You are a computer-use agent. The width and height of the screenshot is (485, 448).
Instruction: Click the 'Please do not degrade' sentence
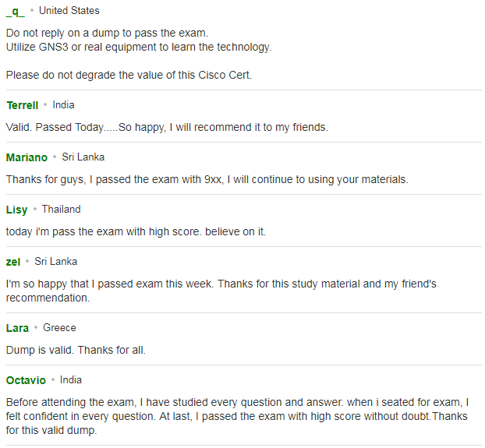(129, 75)
